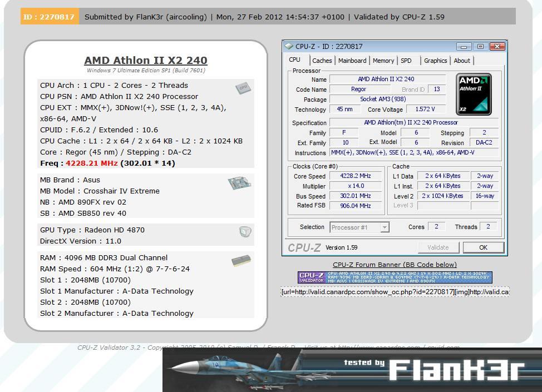
Task: Switch to the CPU tab
Action: tap(294, 59)
